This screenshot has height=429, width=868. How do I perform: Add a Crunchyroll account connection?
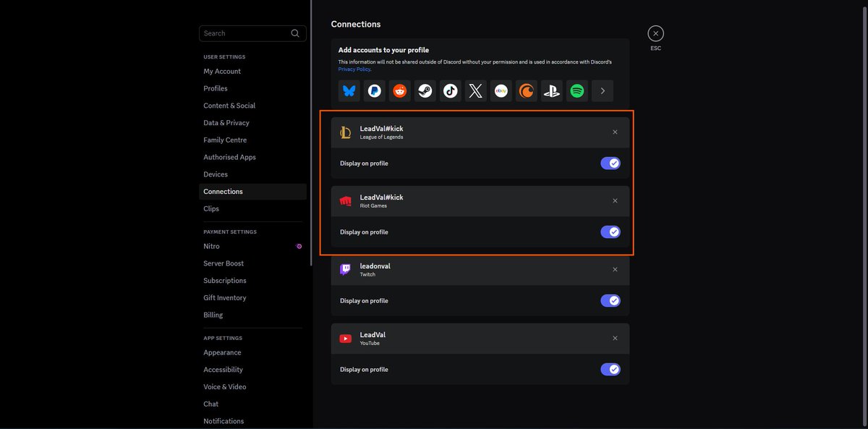click(527, 91)
